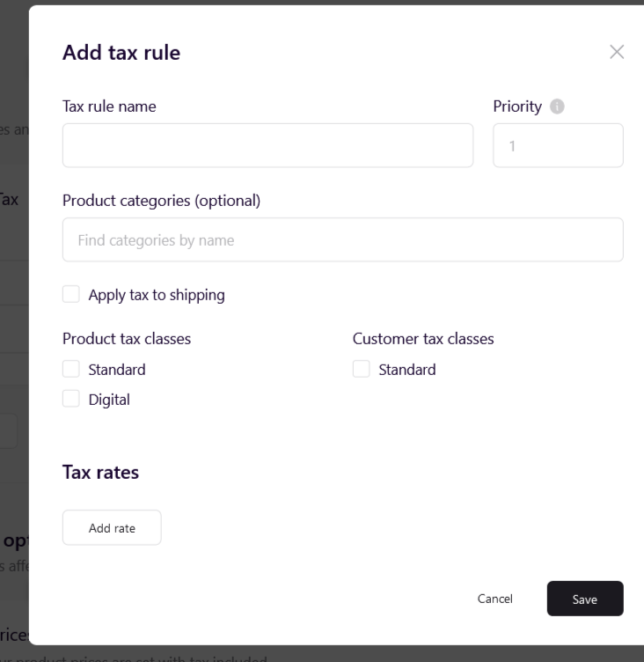Click the Priority info icon

click(x=557, y=107)
